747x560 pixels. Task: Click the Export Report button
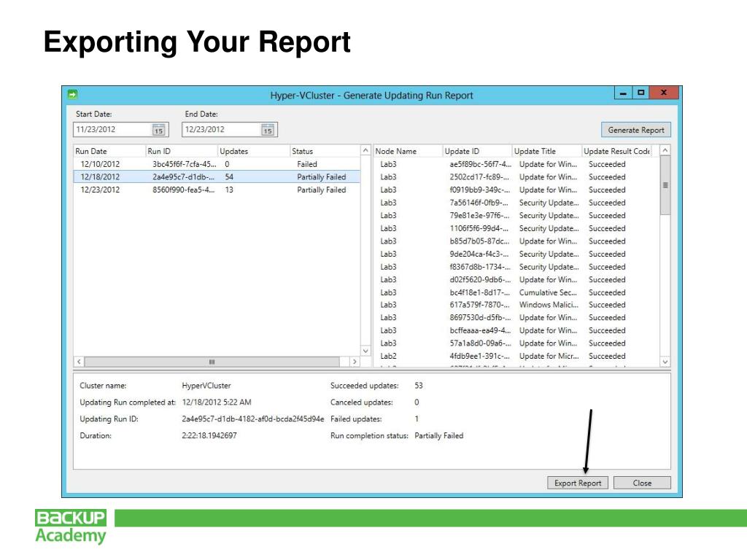click(x=578, y=483)
